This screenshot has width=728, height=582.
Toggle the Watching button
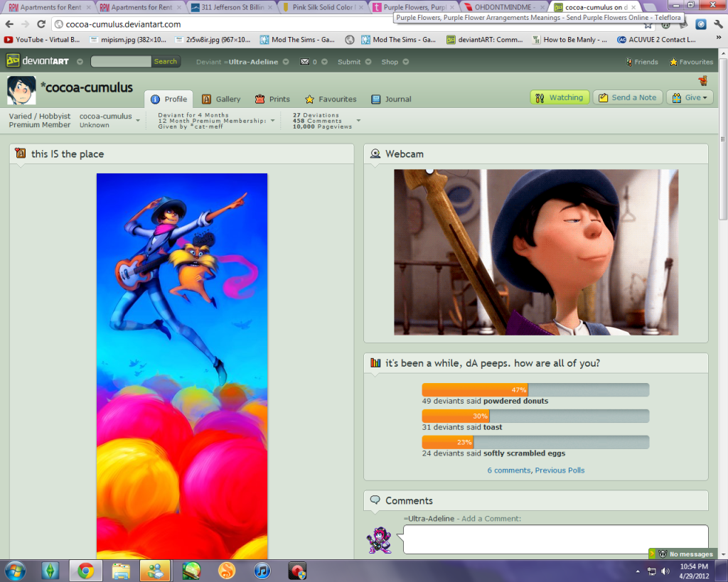pos(560,97)
